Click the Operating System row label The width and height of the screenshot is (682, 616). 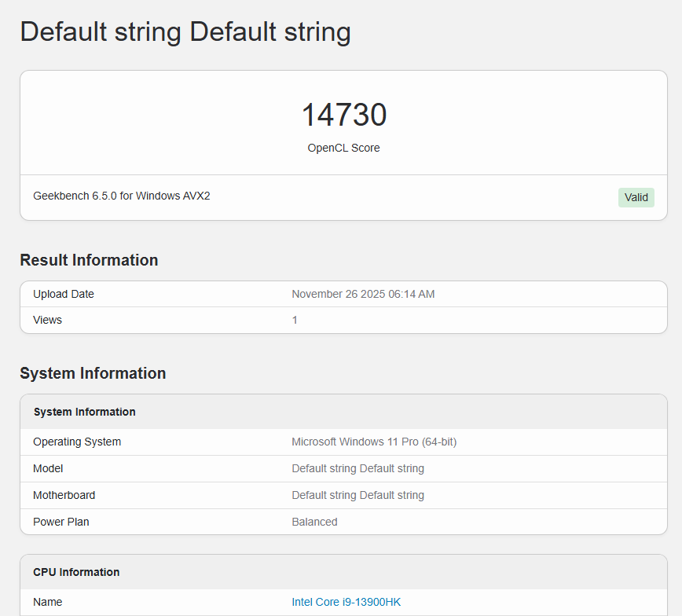[77, 442]
